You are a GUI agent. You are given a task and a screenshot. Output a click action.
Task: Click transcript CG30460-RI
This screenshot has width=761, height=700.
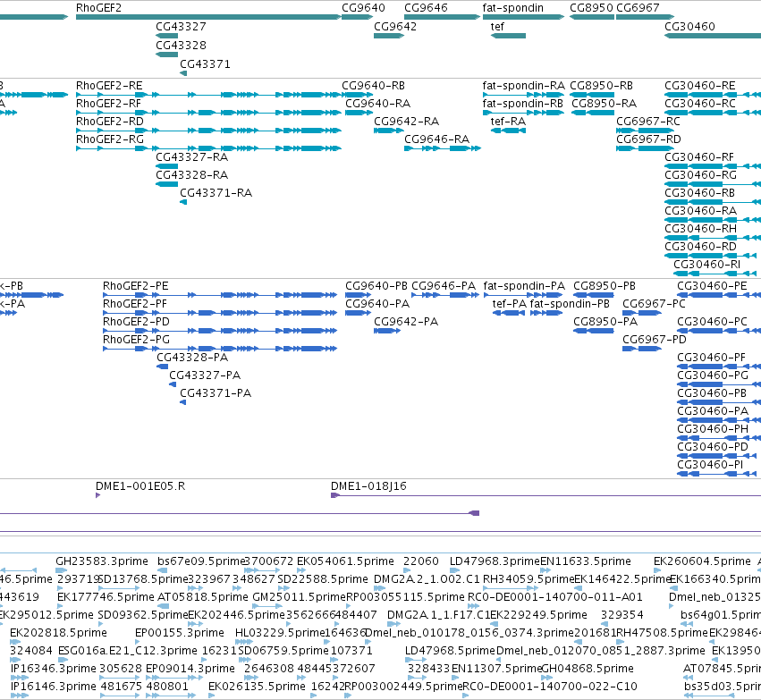pos(707,265)
